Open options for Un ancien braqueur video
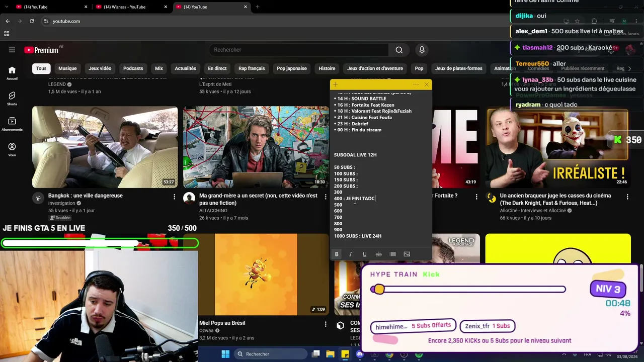The height and width of the screenshot is (362, 644). click(x=627, y=197)
